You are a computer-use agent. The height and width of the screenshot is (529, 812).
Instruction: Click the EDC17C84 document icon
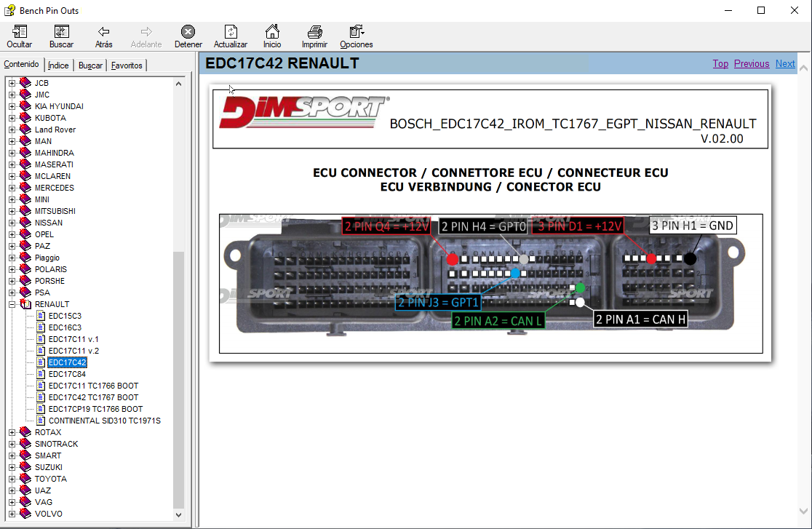point(41,374)
